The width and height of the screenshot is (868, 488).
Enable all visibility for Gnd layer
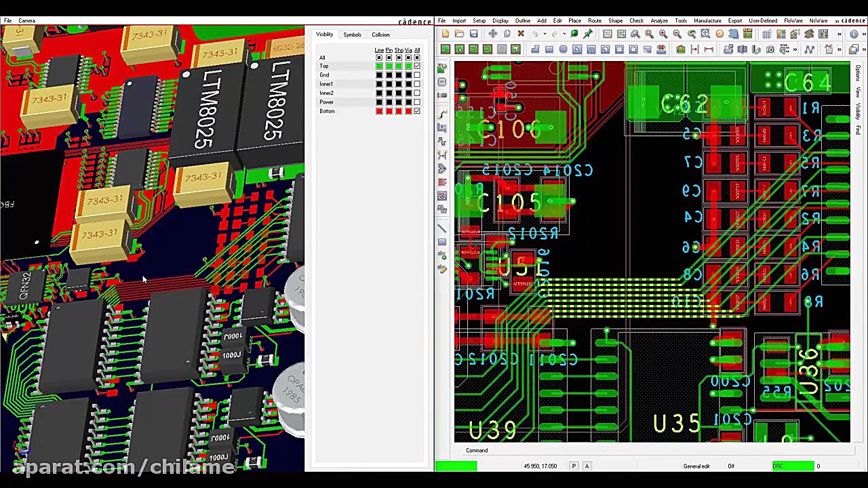click(x=417, y=75)
